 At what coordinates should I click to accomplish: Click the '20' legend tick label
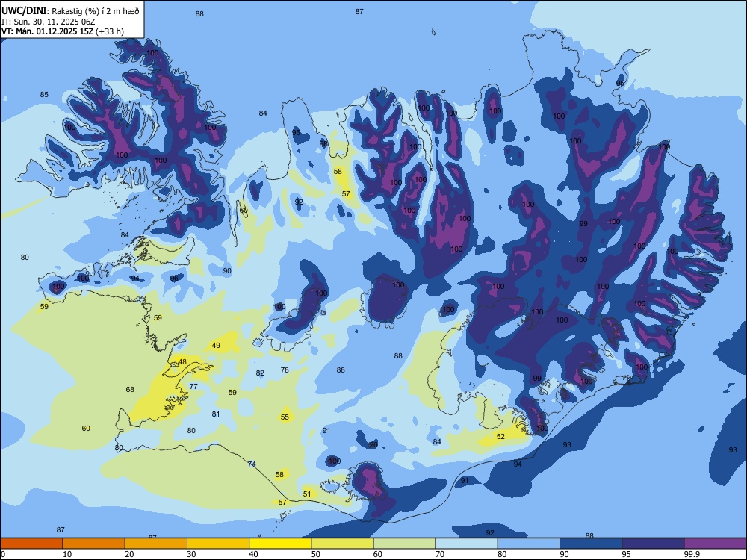point(129,554)
